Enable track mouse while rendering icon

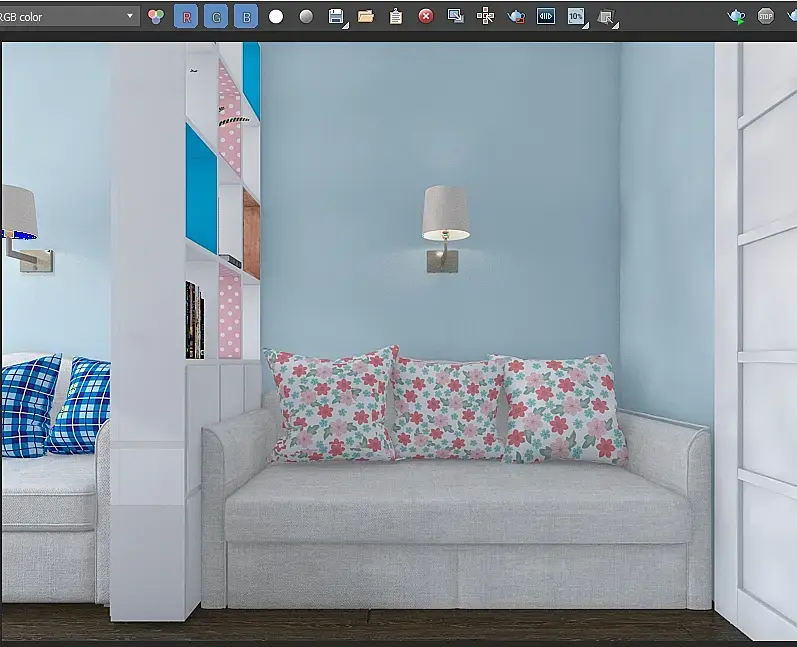pos(485,17)
